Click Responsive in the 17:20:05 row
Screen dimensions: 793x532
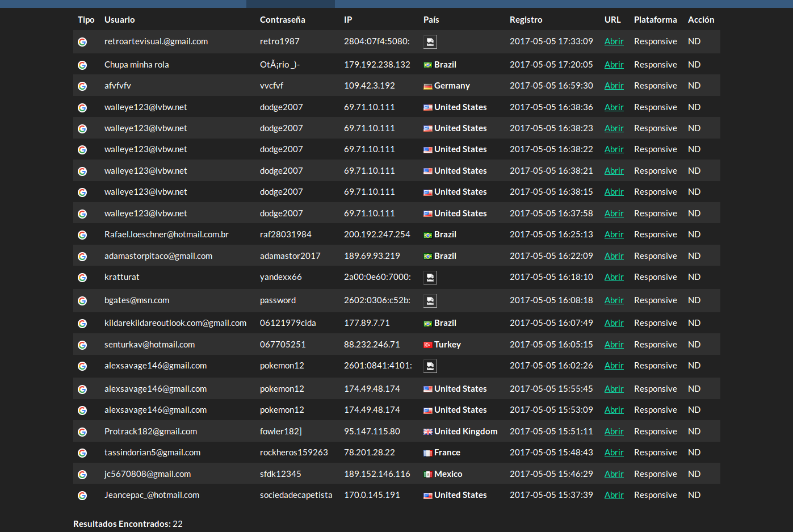[656, 65]
